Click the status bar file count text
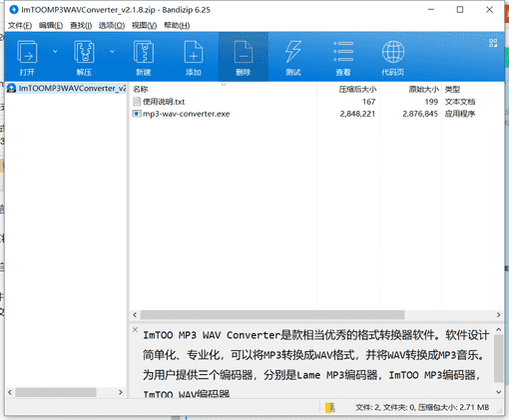 tap(422, 407)
